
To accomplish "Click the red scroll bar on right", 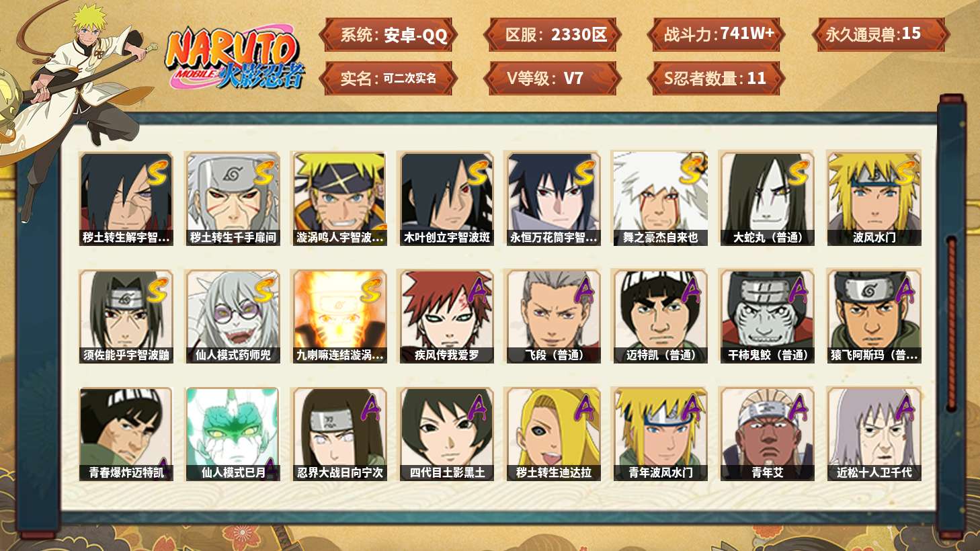I will pyautogui.click(x=951, y=323).
